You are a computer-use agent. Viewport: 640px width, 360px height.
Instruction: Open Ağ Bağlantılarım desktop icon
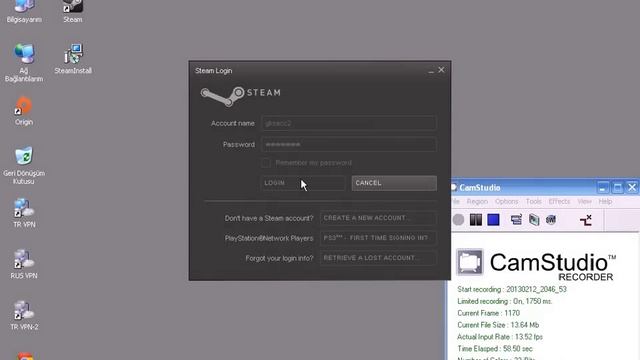[24, 62]
